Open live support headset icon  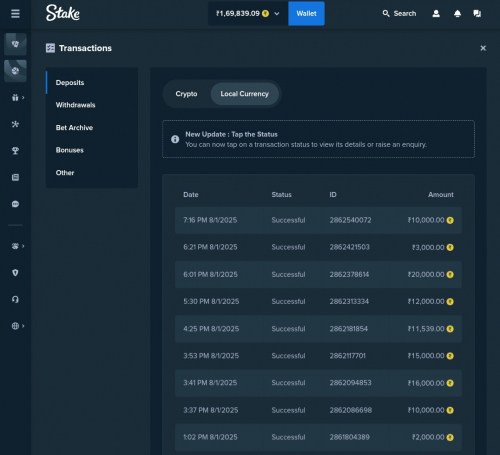pos(15,299)
